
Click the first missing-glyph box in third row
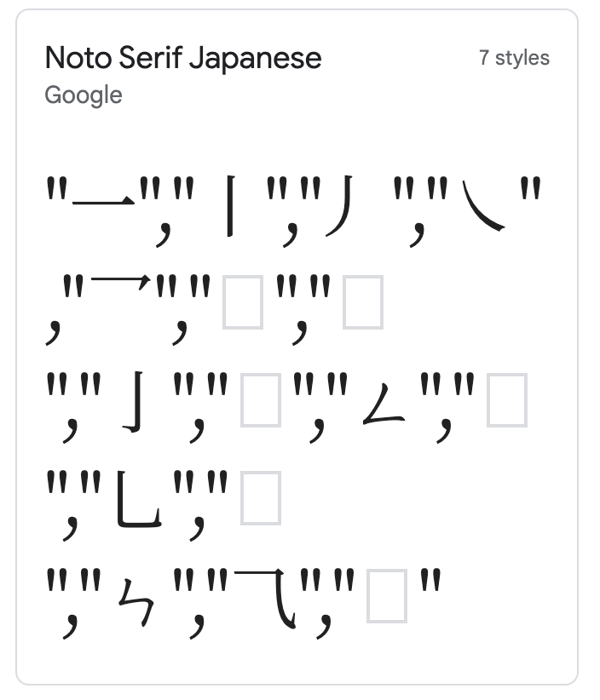click(261, 400)
